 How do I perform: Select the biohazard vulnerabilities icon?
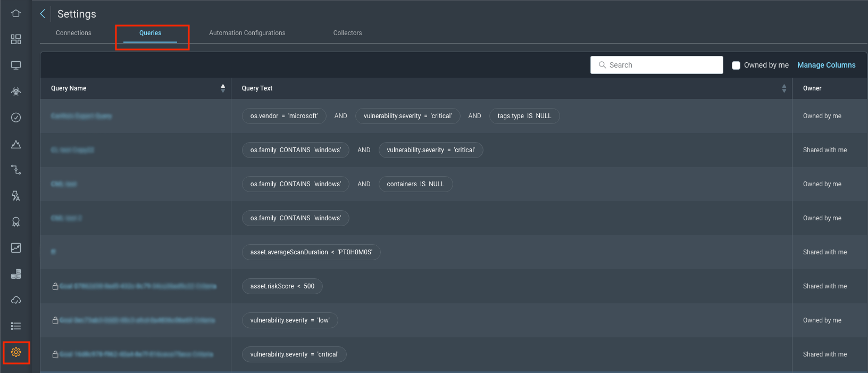click(x=16, y=92)
